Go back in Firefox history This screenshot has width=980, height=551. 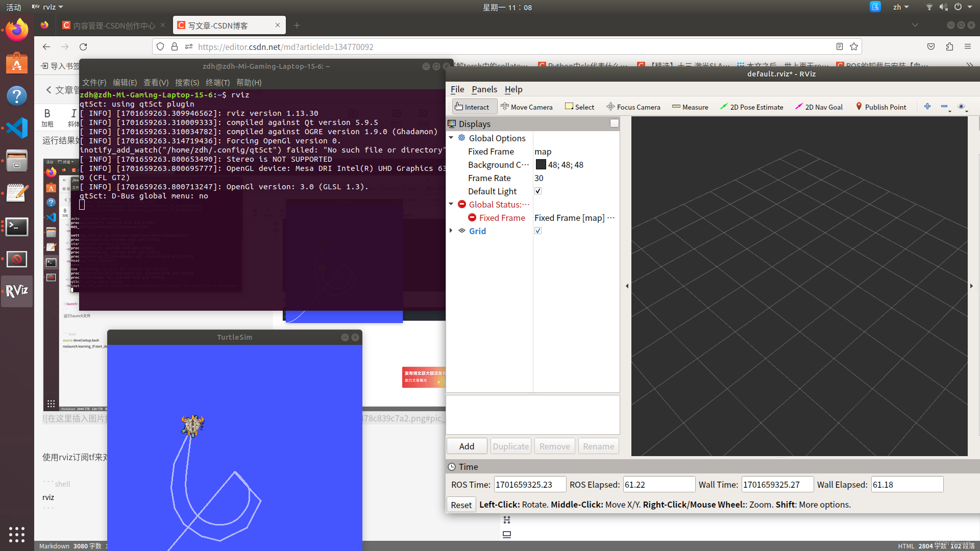[46, 46]
